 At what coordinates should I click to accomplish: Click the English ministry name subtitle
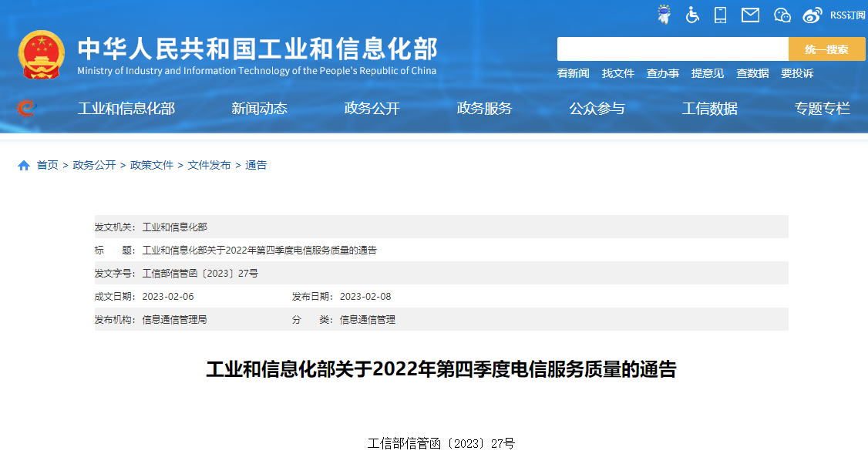click(x=257, y=71)
